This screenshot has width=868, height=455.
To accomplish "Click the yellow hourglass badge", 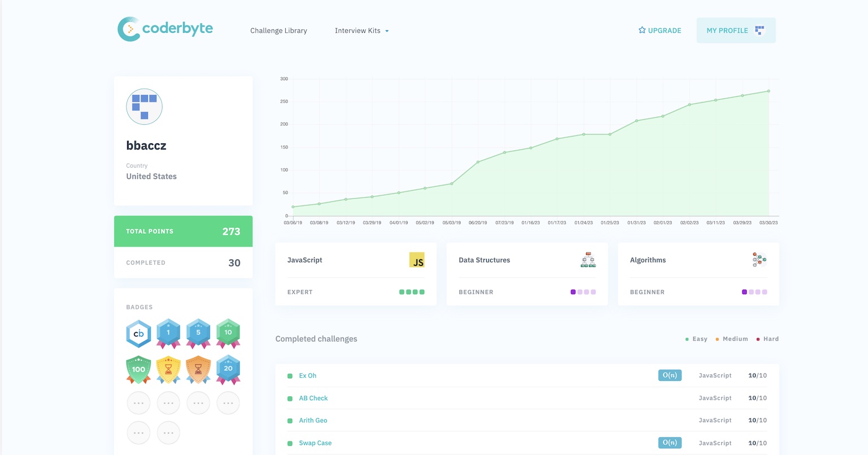I will [168, 370].
